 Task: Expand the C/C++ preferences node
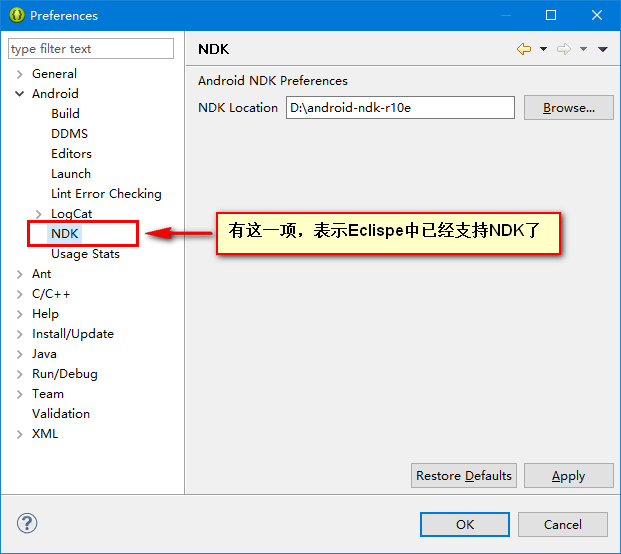pos(19,294)
